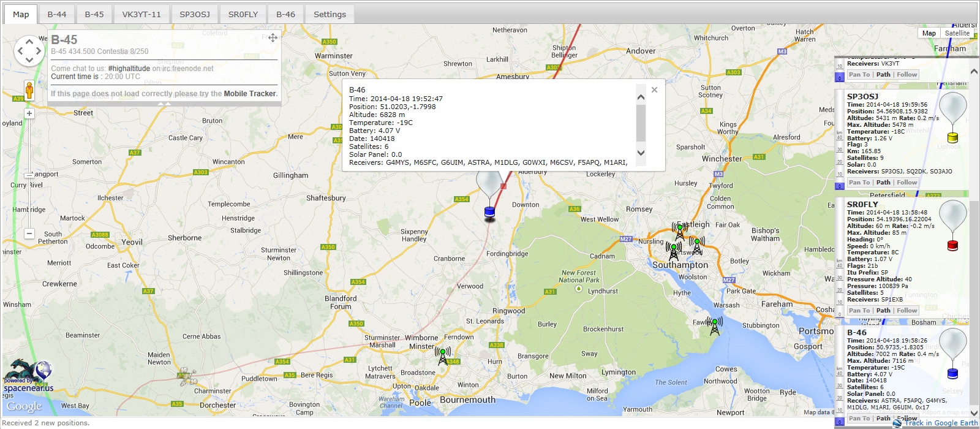The height and width of the screenshot is (429, 980).
Task: Click the SR0FLY red balloon image in the side panel
Action: [x=952, y=226]
